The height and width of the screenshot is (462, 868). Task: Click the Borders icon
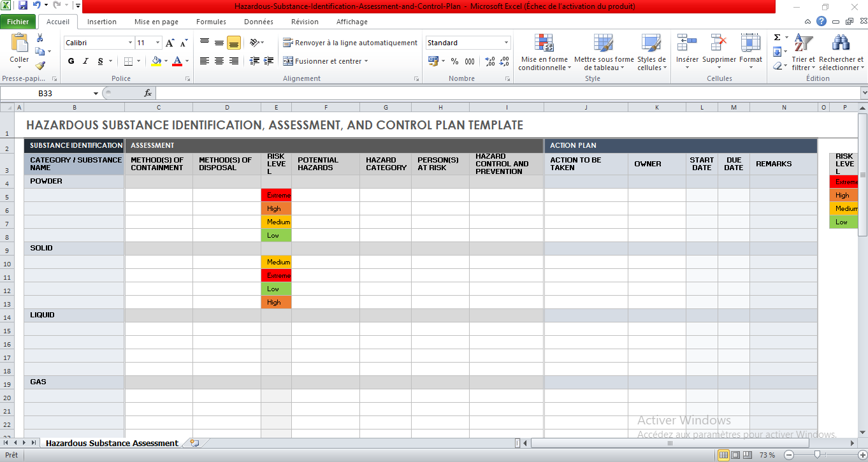pos(128,61)
